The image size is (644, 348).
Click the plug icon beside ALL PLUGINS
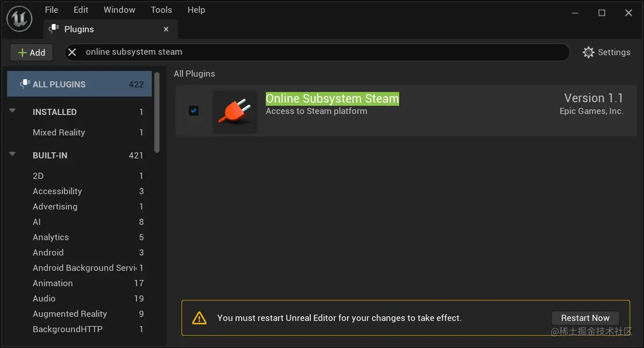point(25,84)
